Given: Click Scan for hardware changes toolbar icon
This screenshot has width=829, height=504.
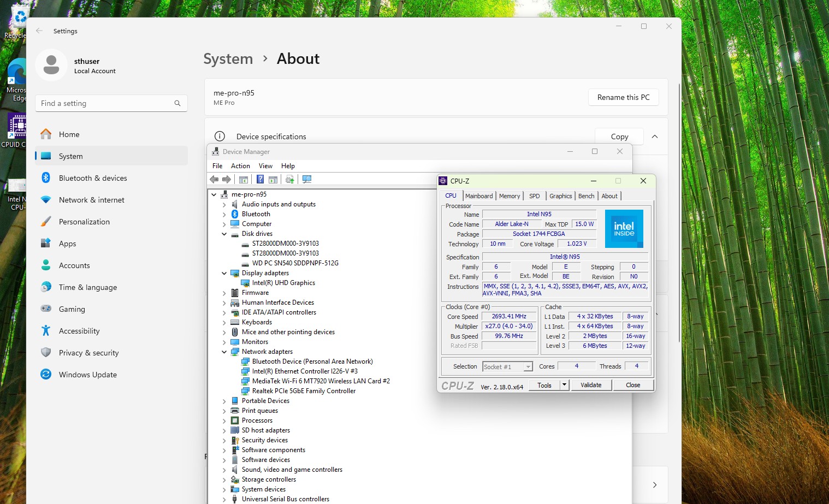Looking at the screenshot, I should coord(307,179).
